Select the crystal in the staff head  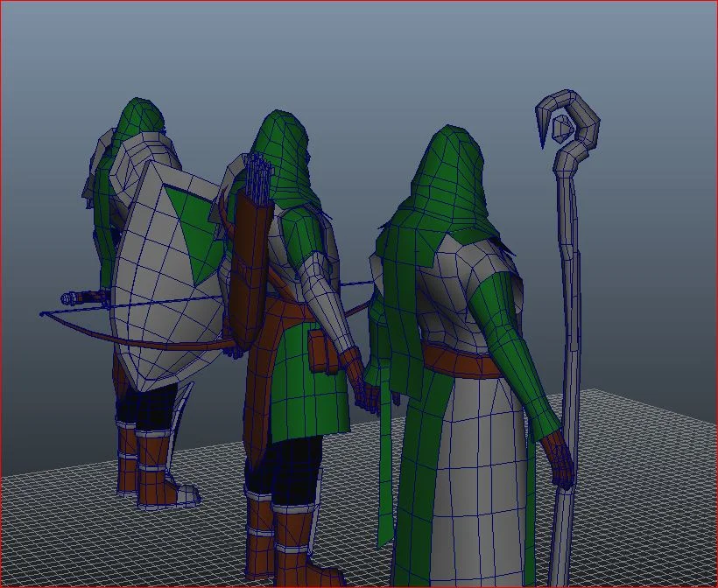click(x=561, y=128)
